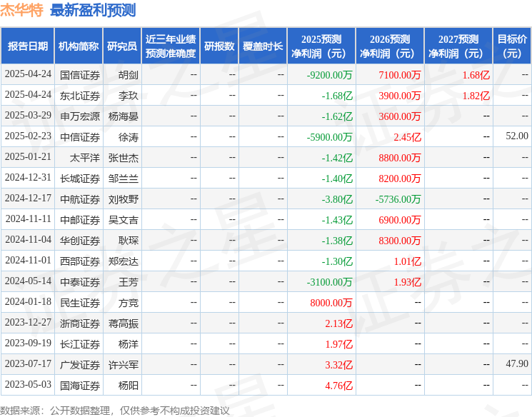Select the 2025预测净利润 column header
Viewport: 532px width, 417px height.
click(321, 46)
